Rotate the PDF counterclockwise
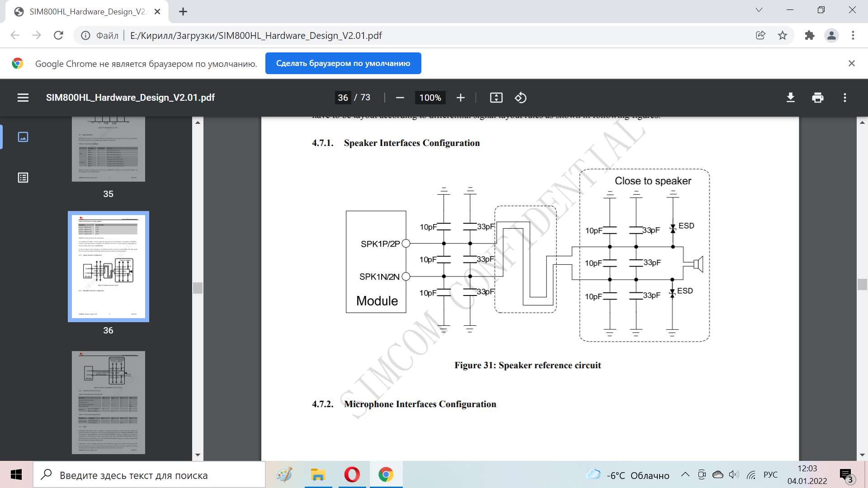The image size is (868, 488). click(520, 98)
